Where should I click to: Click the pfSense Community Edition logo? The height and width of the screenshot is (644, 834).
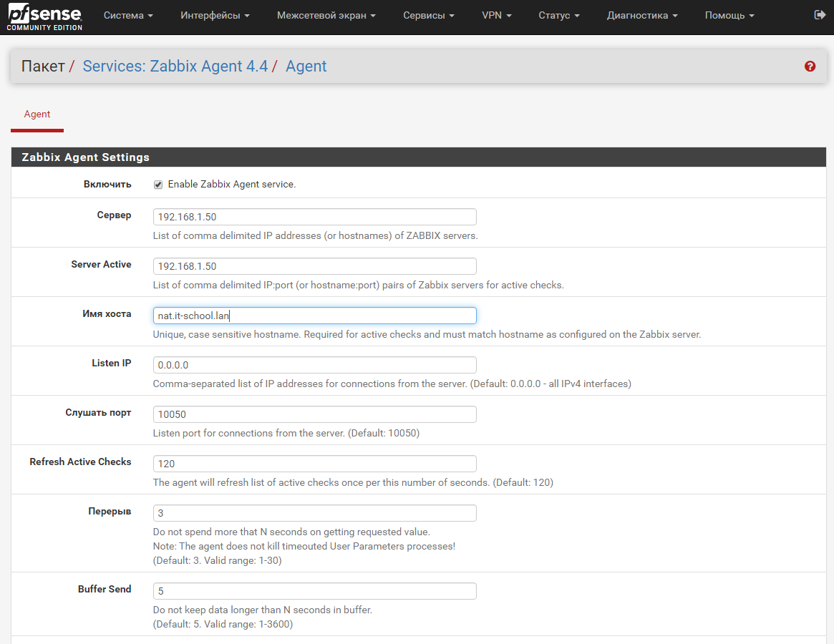pos(44,16)
